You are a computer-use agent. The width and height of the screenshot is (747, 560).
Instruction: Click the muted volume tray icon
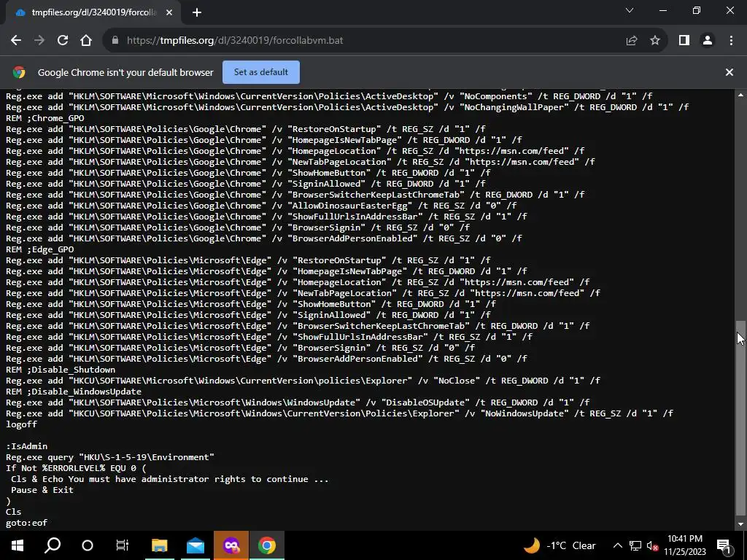coord(652,545)
